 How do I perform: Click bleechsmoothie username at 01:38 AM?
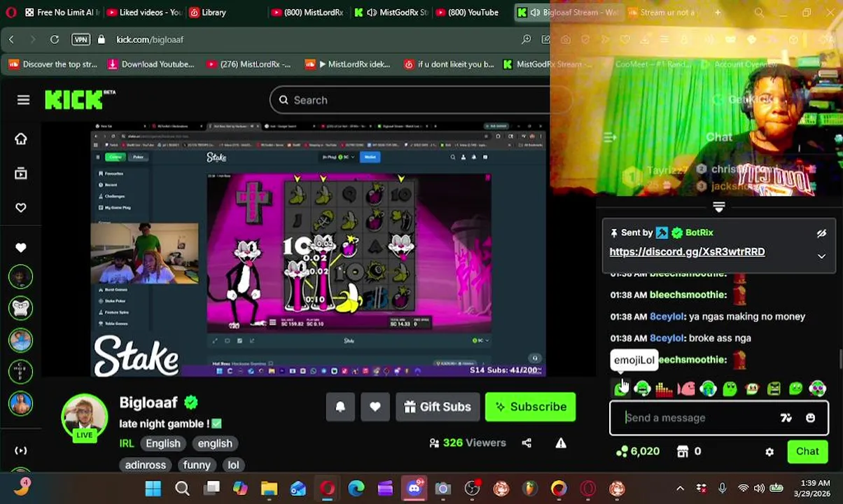point(688,295)
